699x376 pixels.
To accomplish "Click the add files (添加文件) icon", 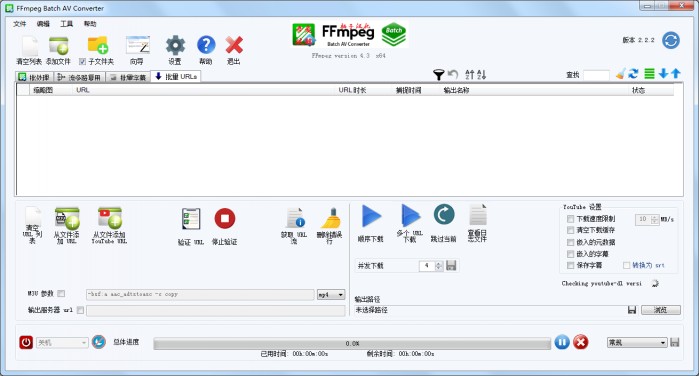I will (58, 46).
